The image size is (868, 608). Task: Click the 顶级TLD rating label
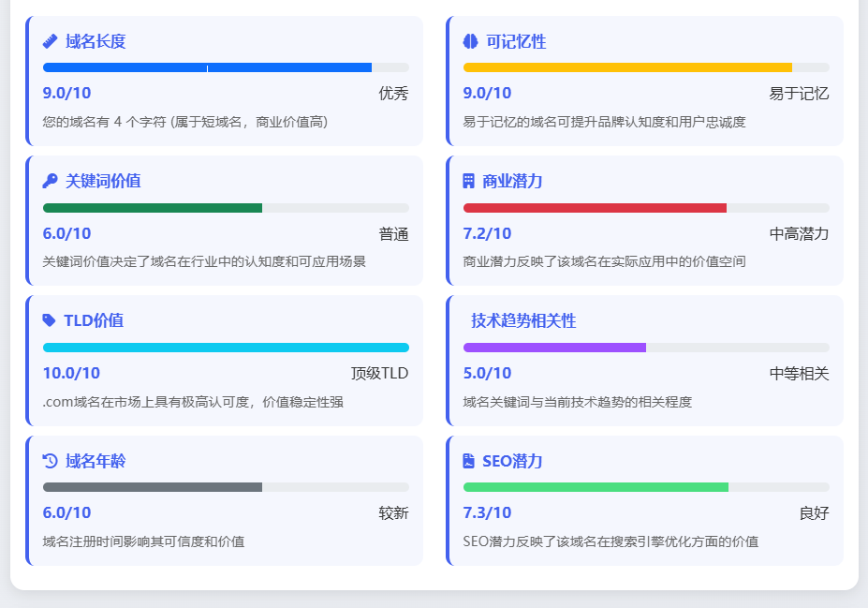(x=380, y=373)
